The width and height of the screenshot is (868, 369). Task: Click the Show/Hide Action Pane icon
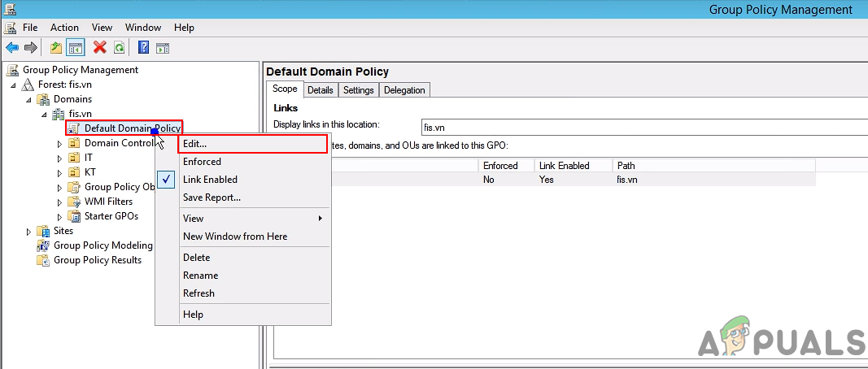[162, 48]
